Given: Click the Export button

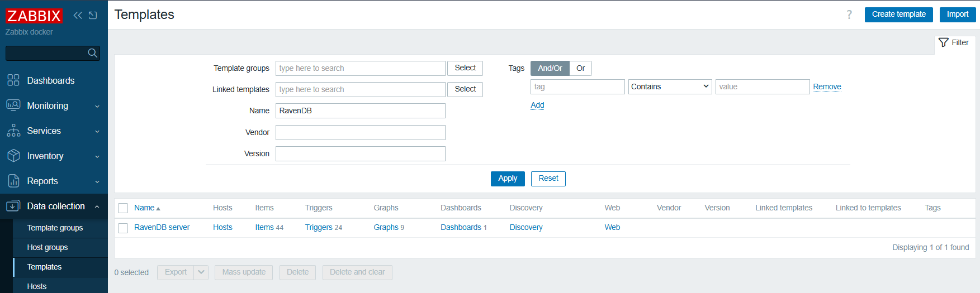Looking at the screenshot, I should pyautogui.click(x=176, y=272).
